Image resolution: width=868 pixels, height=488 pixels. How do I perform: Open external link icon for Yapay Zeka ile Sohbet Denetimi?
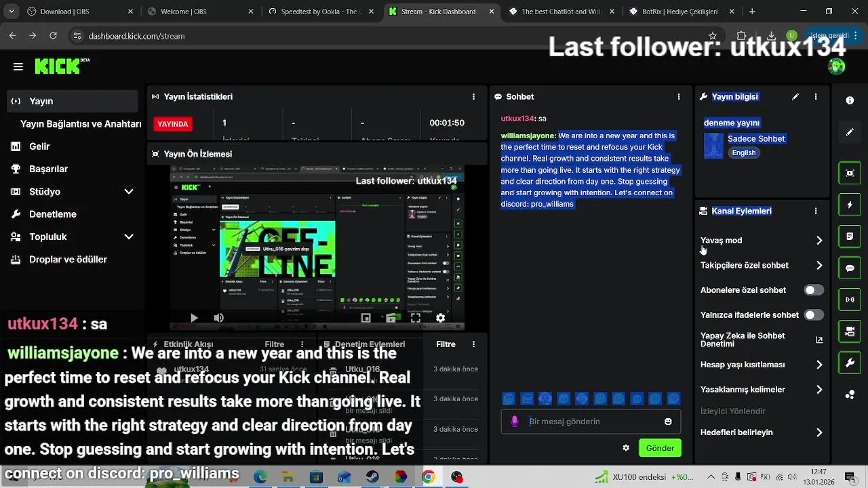tap(819, 340)
